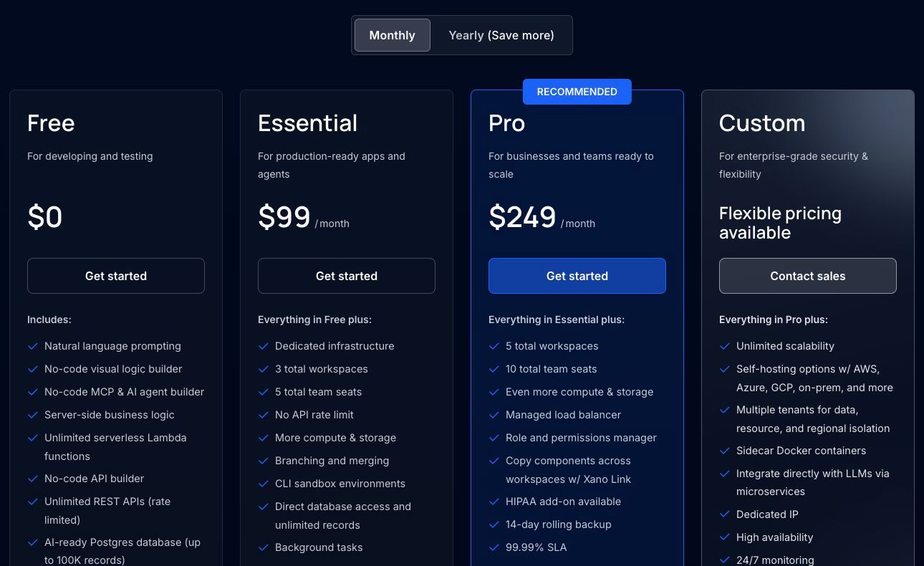
Task: Click Contact sales on the Custom plan
Action: 808,276
